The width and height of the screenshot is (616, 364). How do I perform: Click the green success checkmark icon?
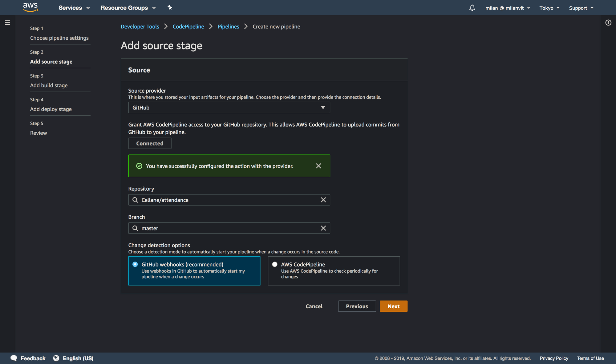pos(139,166)
